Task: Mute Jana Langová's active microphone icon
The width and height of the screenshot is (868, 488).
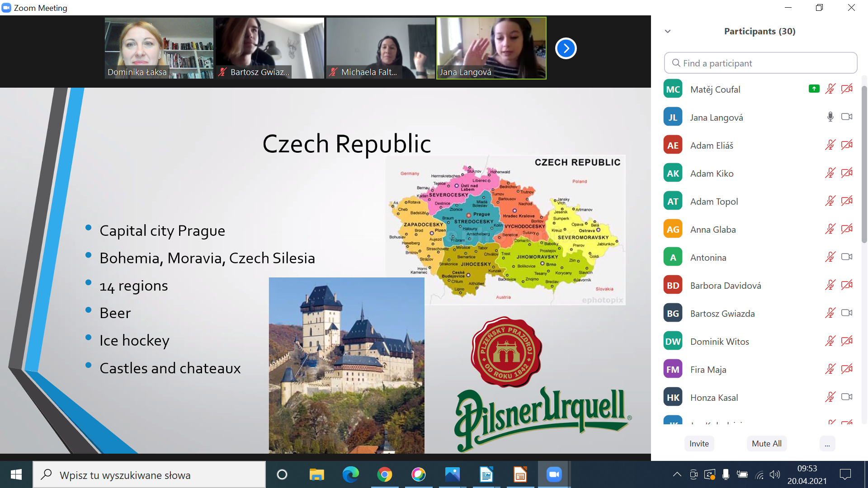Action: pos(830,117)
